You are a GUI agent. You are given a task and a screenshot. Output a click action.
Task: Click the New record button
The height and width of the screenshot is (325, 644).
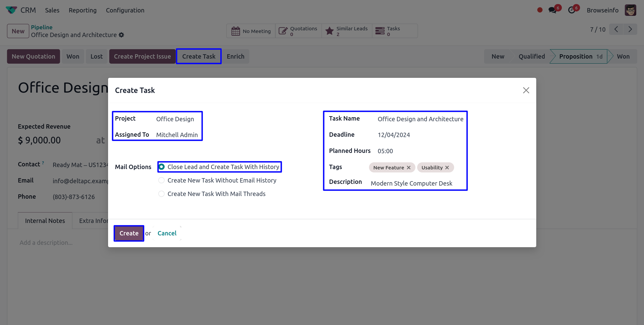click(18, 31)
